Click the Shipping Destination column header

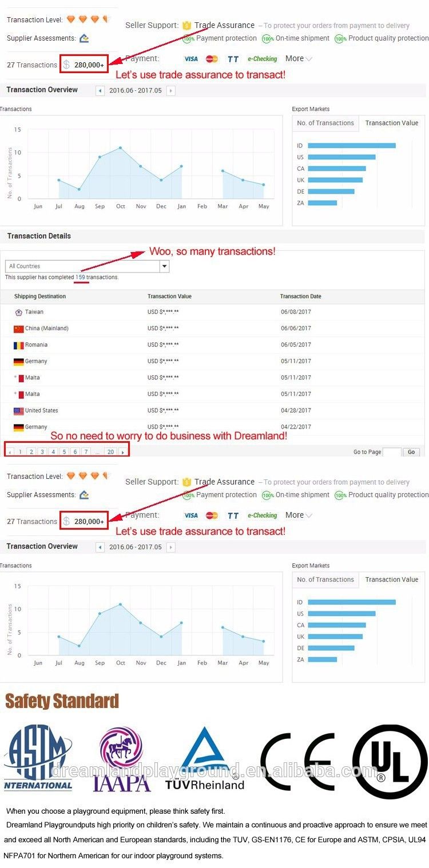point(40,297)
